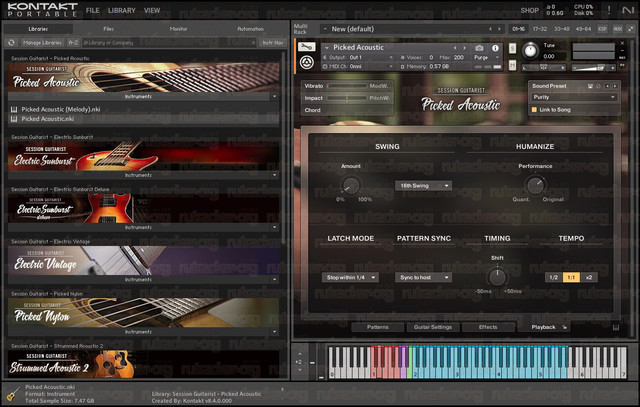640x407 pixels.
Task: Open the Purge dropdown menu
Action: [x=486, y=58]
